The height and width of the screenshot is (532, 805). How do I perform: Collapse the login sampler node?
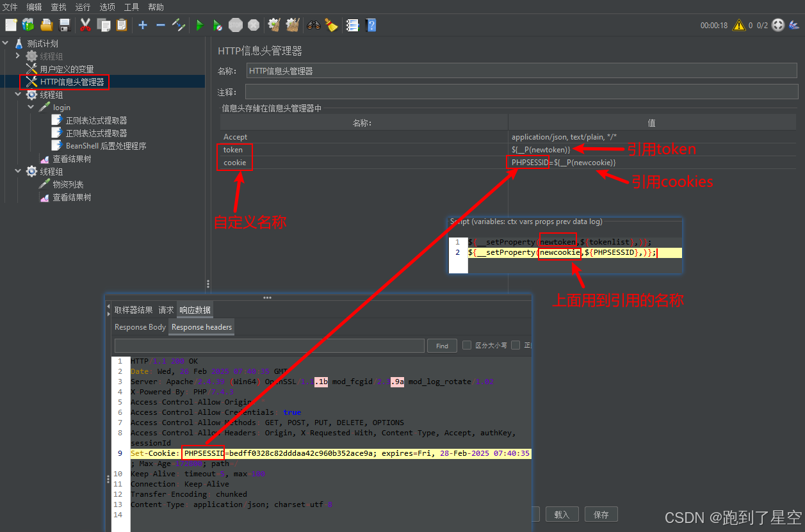point(31,108)
